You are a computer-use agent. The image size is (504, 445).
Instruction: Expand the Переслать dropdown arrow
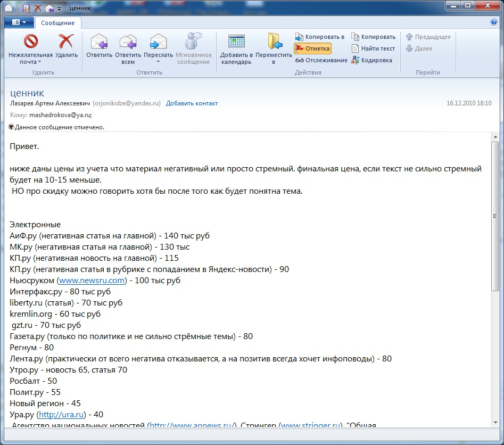point(158,62)
